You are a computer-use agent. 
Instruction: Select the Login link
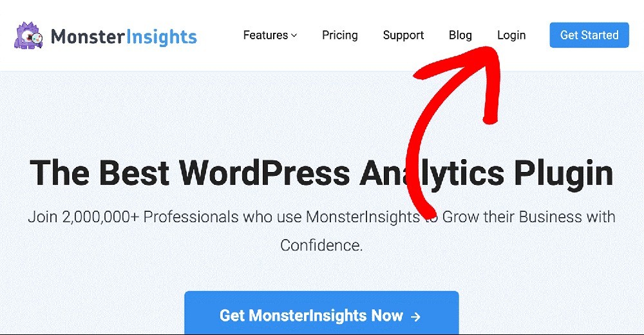tap(511, 35)
